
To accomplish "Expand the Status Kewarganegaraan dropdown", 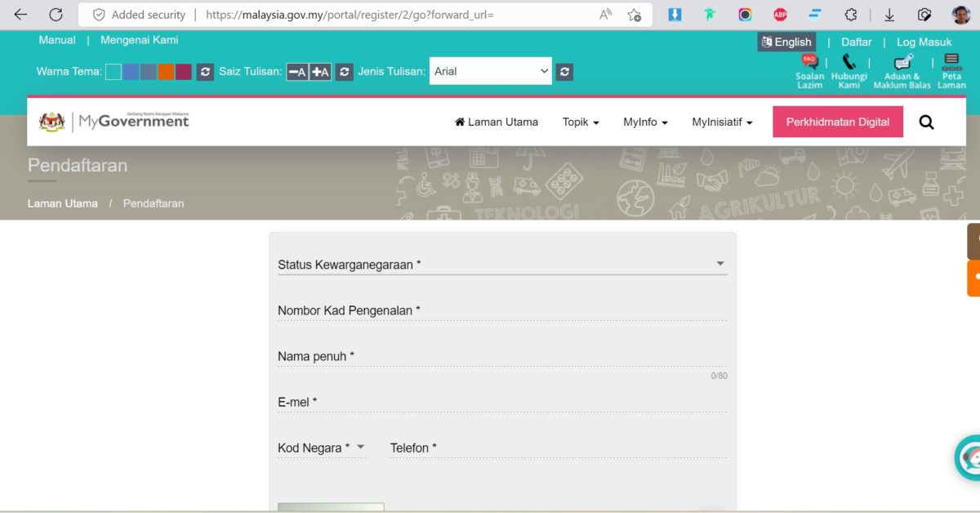I will 501,265.
